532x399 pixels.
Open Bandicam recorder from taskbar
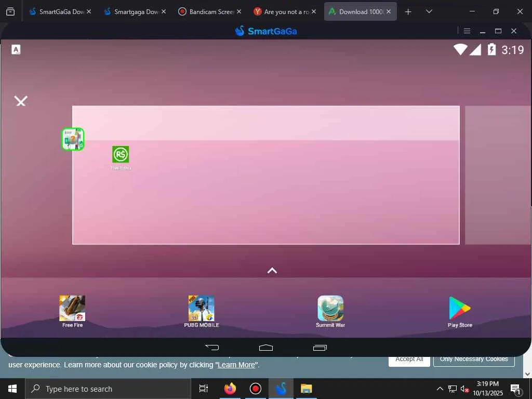point(256,389)
